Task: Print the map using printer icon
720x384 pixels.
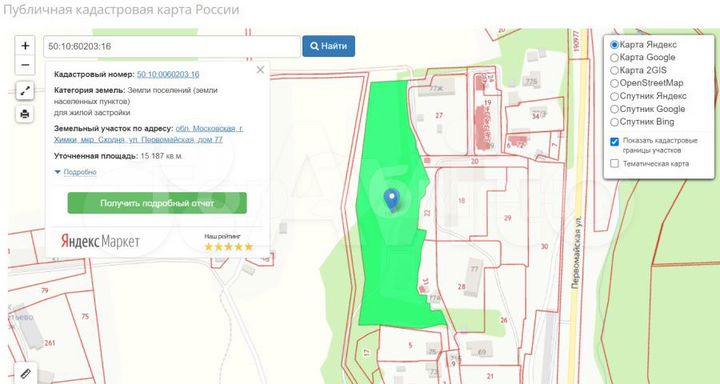Action: pos(25,113)
